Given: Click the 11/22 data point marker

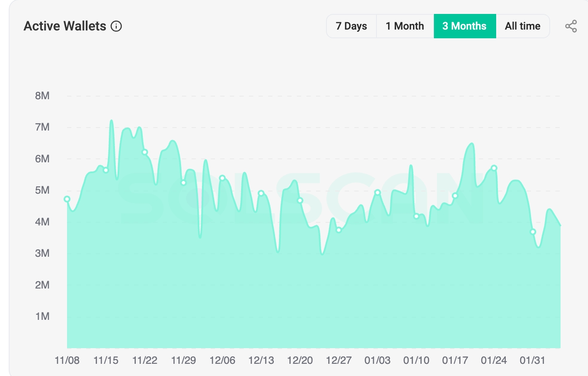Looking at the screenshot, I should [144, 152].
